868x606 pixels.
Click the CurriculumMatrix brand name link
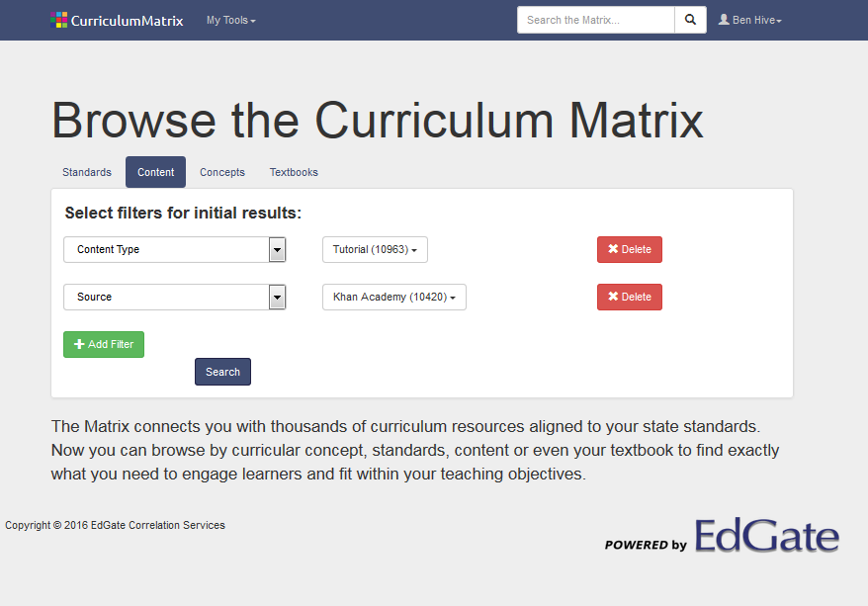click(127, 21)
